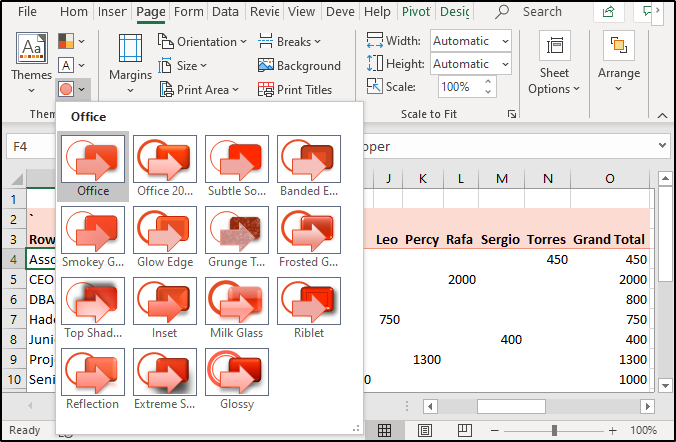
Task: Select the Riblet effect
Action: click(x=309, y=309)
